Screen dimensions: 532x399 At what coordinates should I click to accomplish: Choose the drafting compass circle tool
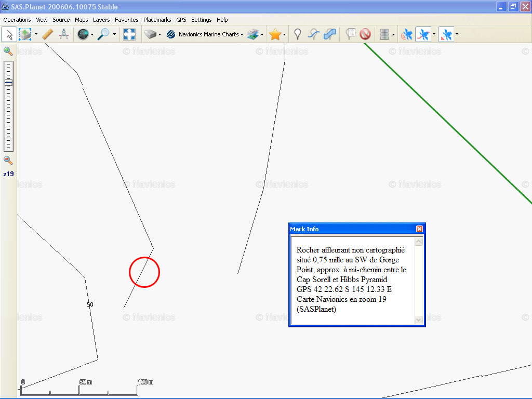pos(64,34)
